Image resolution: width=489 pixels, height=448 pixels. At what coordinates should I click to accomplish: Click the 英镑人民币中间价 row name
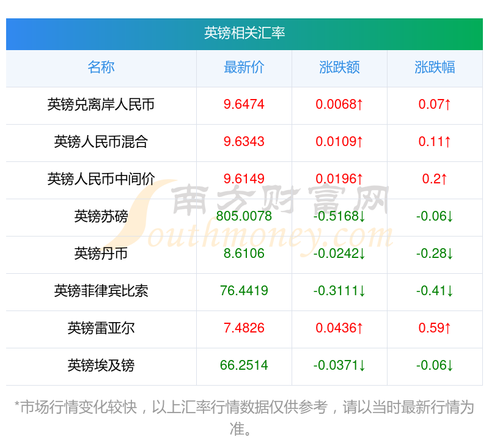(x=101, y=179)
